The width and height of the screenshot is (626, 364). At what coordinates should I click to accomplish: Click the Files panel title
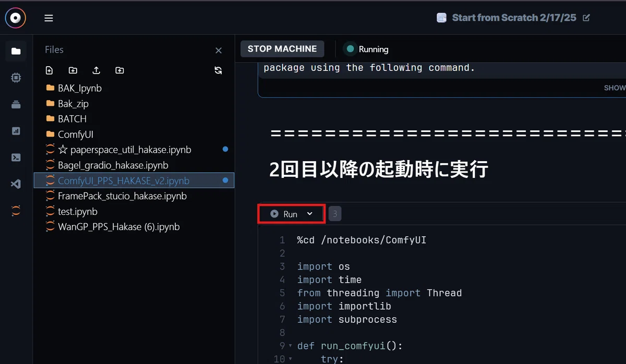pos(54,50)
